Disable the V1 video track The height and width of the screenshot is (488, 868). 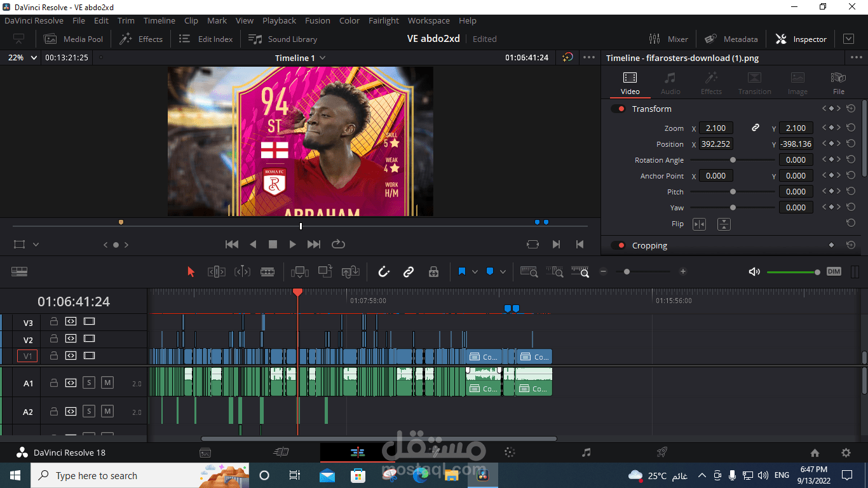tap(89, 356)
